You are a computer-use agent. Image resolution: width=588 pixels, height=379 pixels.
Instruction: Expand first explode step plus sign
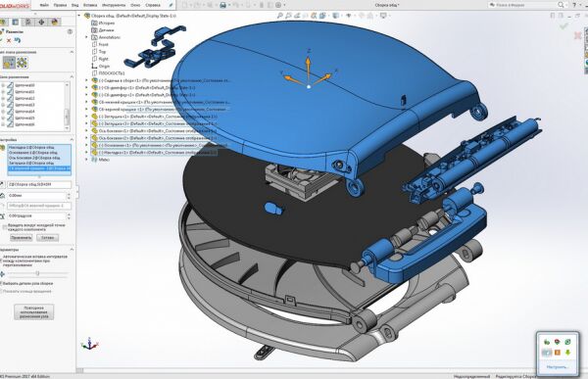[3, 85]
